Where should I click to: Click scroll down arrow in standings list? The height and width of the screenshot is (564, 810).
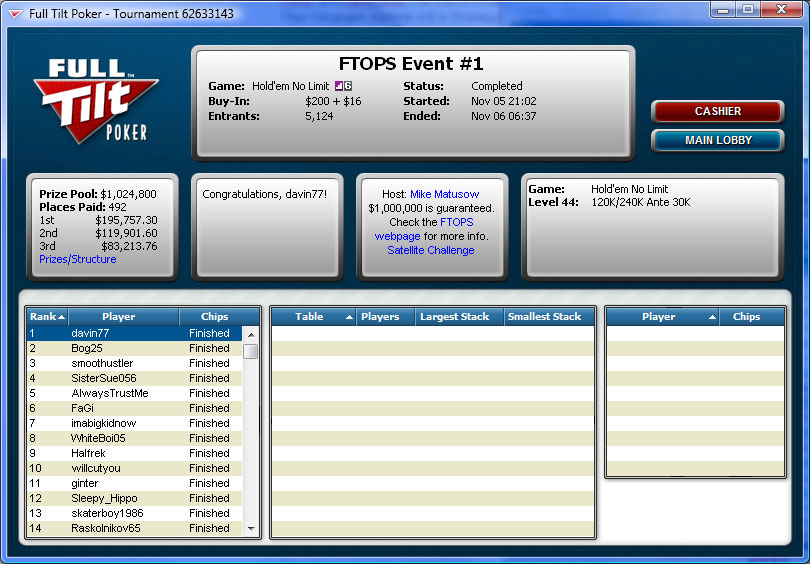pyautogui.click(x=251, y=528)
